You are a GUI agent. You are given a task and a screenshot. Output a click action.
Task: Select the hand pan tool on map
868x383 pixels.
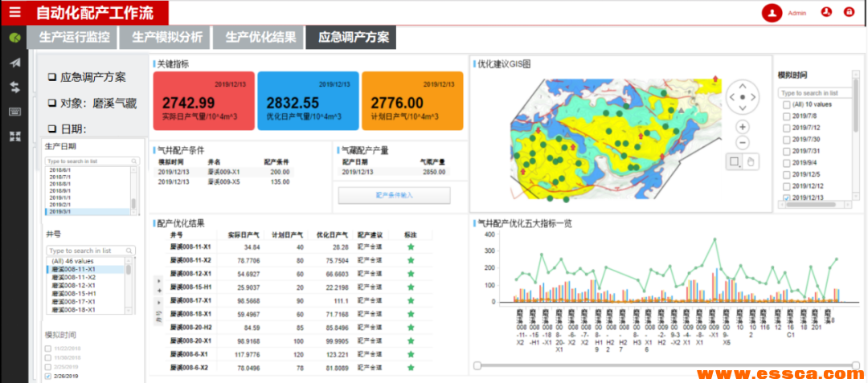(751, 162)
